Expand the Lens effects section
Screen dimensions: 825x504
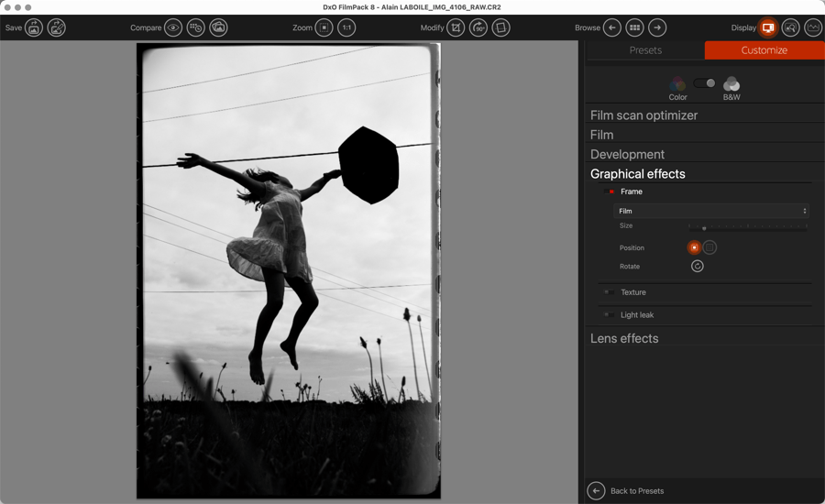(x=624, y=339)
